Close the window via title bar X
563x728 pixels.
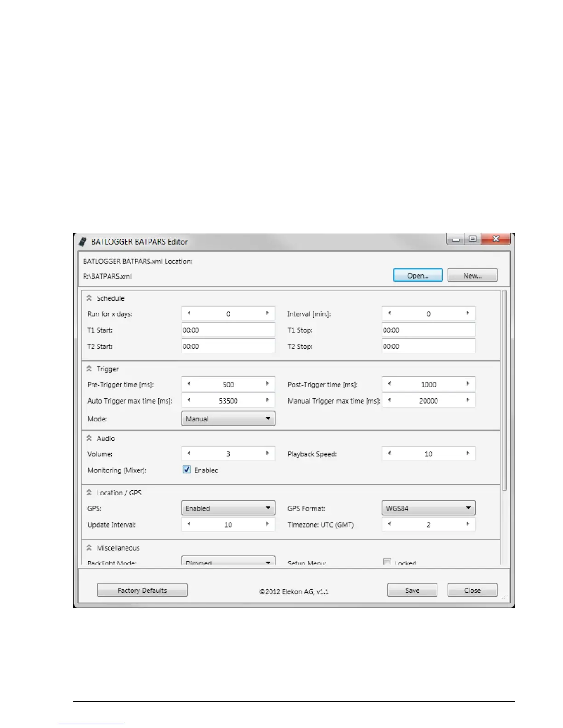tap(496, 239)
